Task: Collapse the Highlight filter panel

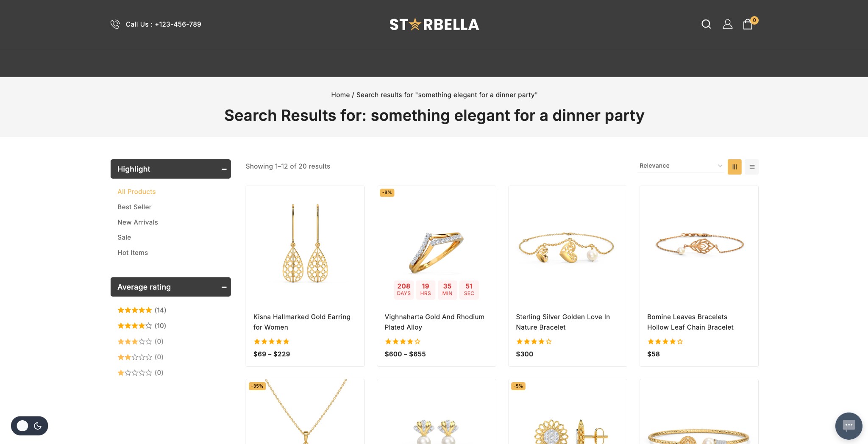Action: click(x=224, y=169)
